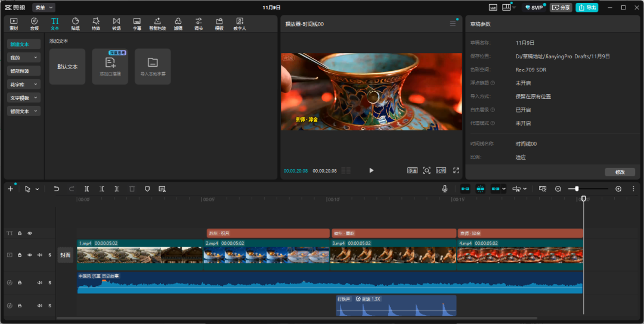Open the 特效 (effects) panel icon
The width and height of the screenshot is (644, 324).
coord(95,23)
